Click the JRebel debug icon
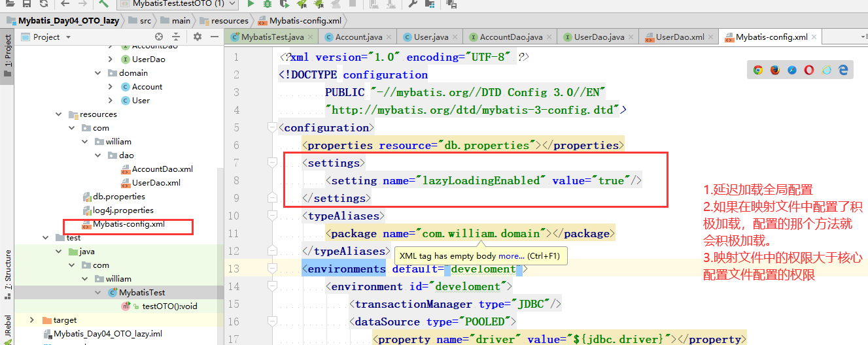Viewport: 868px width, 345px height. [x=320, y=4]
